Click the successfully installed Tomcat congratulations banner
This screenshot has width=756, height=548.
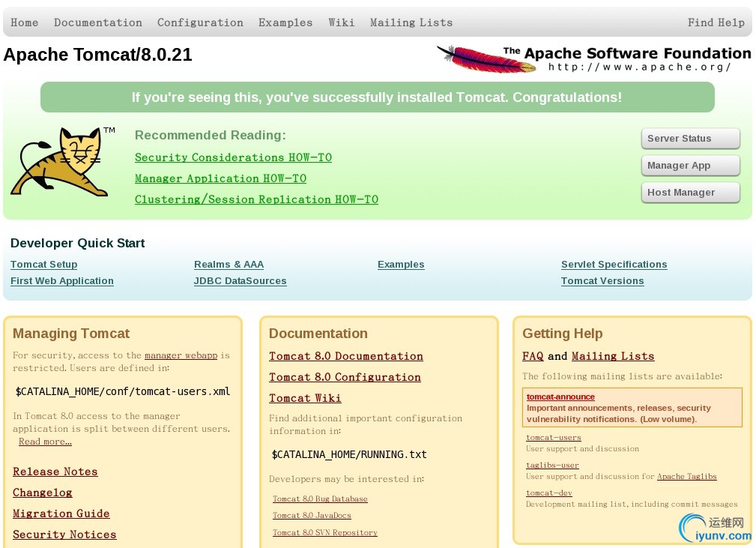pos(378,97)
